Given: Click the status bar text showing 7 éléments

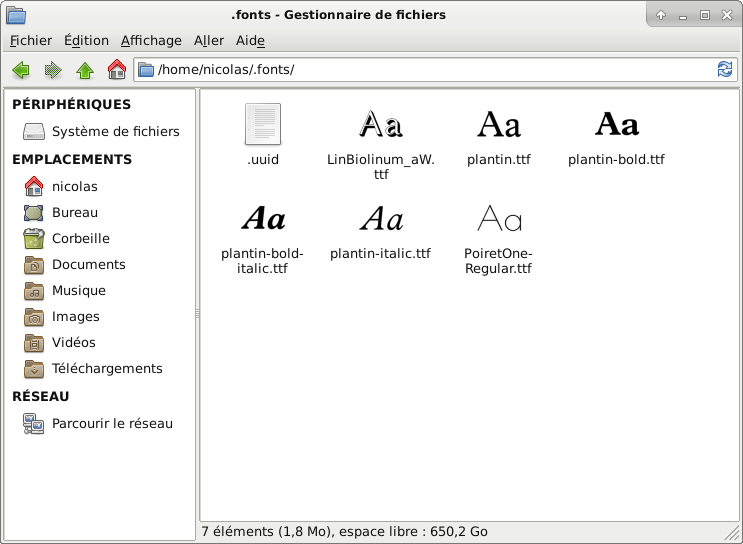Looking at the screenshot, I should click(x=344, y=532).
